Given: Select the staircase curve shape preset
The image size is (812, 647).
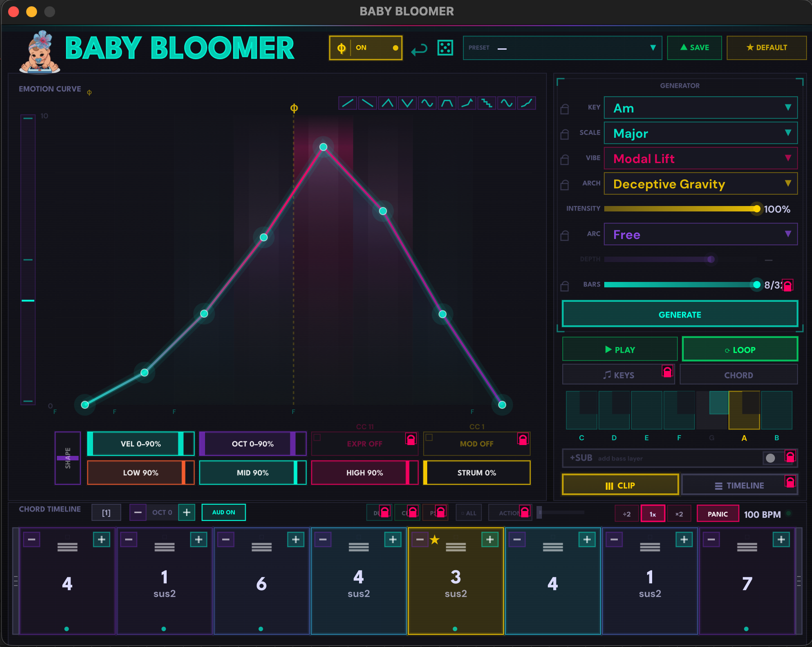Looking at the screenshot, I should coord(486,103).
